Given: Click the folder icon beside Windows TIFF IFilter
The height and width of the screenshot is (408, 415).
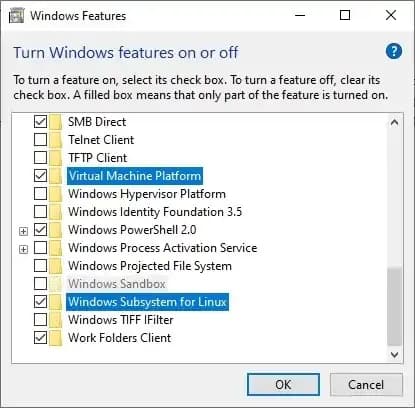Looking at the screenshot, I should click(56, 320).
